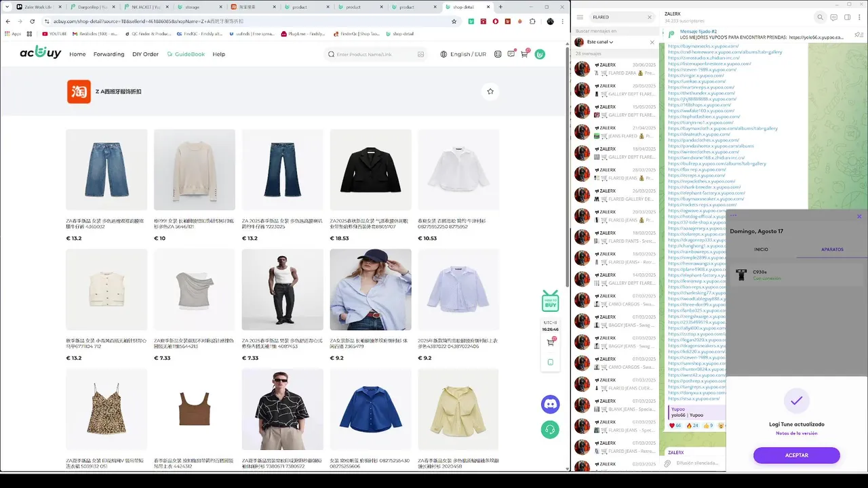This screenshot has height=488, width=868.
Task: Click the Discord floating button
Action: (550, 405)
